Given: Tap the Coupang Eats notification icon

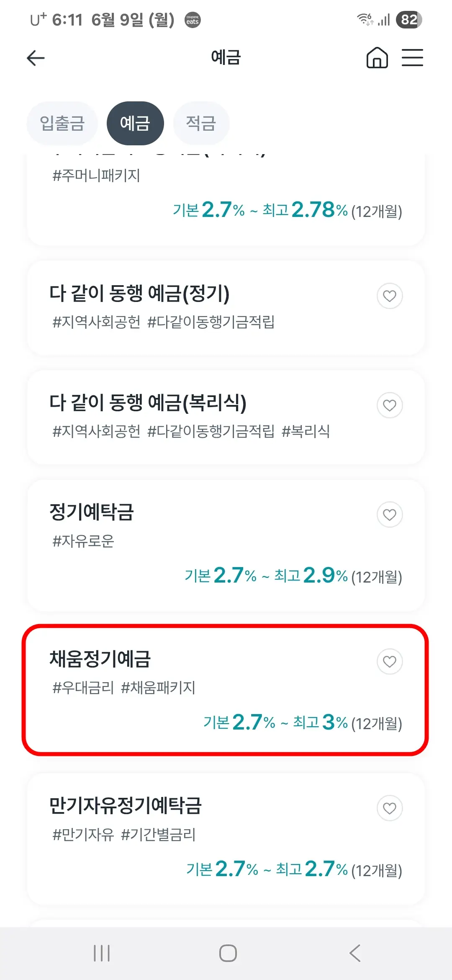Looking at the screenshot, I should [x=192, y=20].
